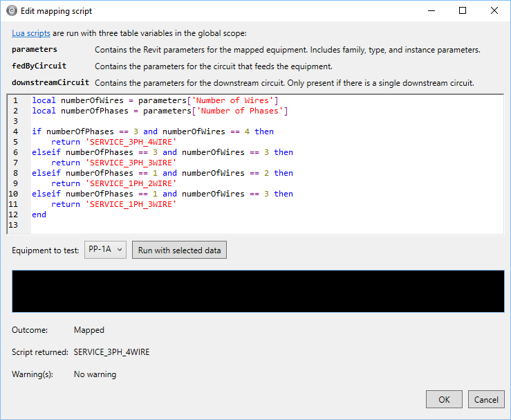Cancel editing the mapping script
Image resolution: width=511 pixels, height=420 pixels.
tap(486, 399)
